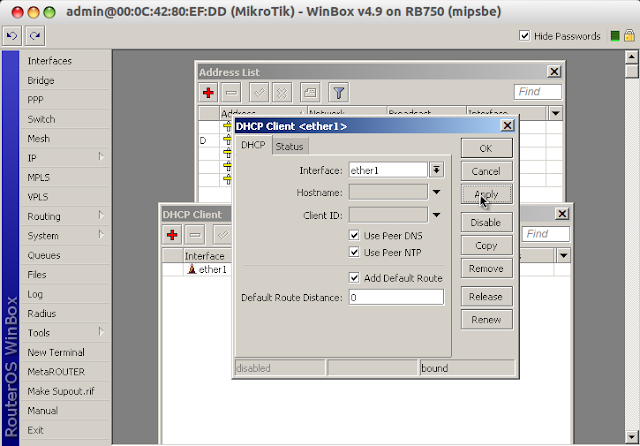Select the DHCP tab

tap(253, 145)
